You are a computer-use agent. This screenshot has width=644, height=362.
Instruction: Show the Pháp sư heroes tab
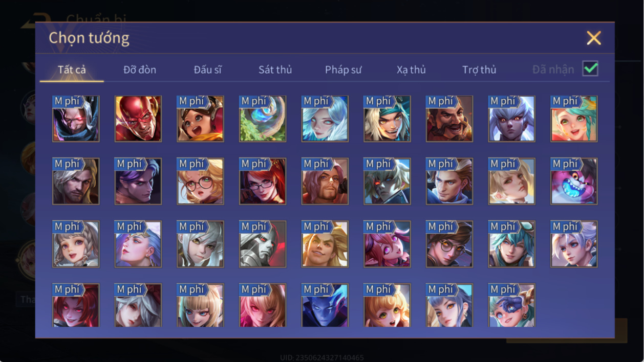click(344, 70)
